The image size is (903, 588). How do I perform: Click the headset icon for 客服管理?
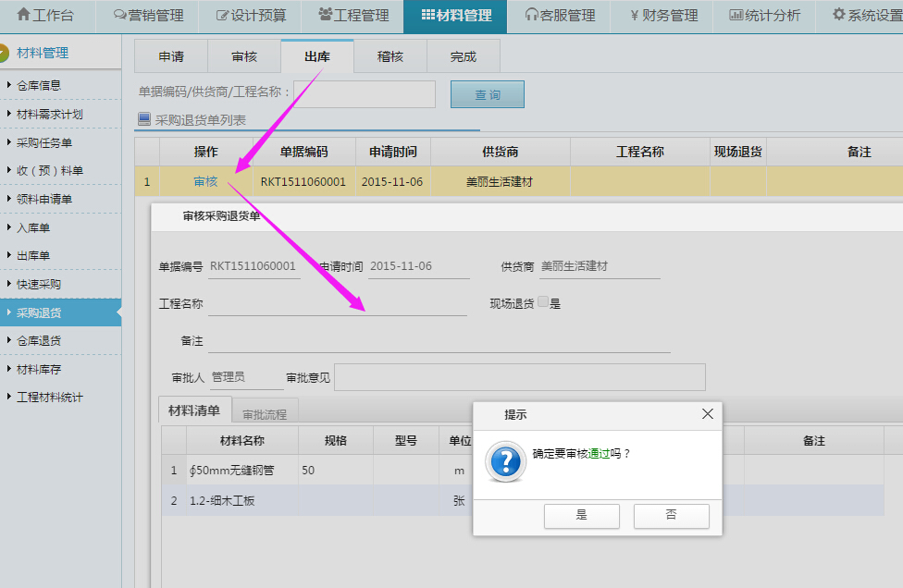tap(531, 16)
